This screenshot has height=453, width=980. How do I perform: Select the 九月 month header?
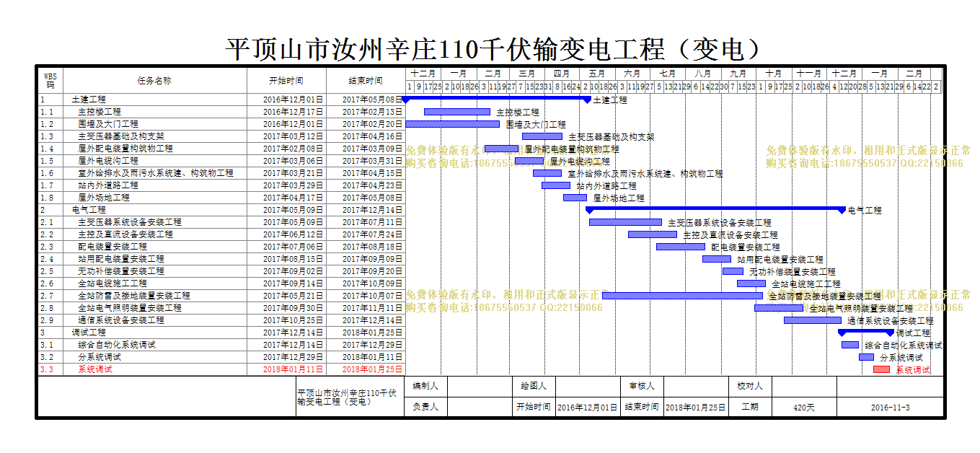[x=738, y=74]
